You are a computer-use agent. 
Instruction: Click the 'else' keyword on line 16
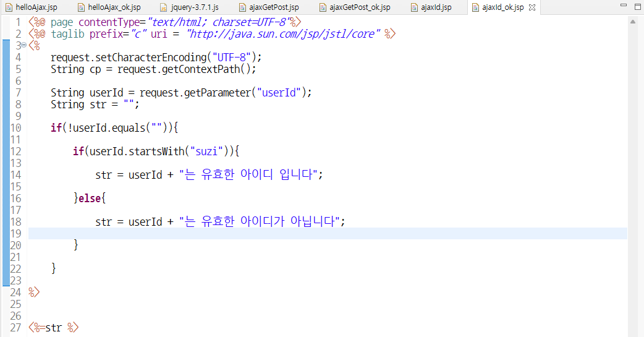click(x=90, y=198)
